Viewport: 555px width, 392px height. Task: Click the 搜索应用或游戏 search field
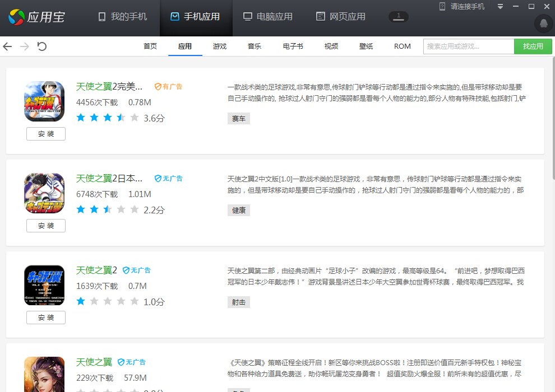pos(468,46)
